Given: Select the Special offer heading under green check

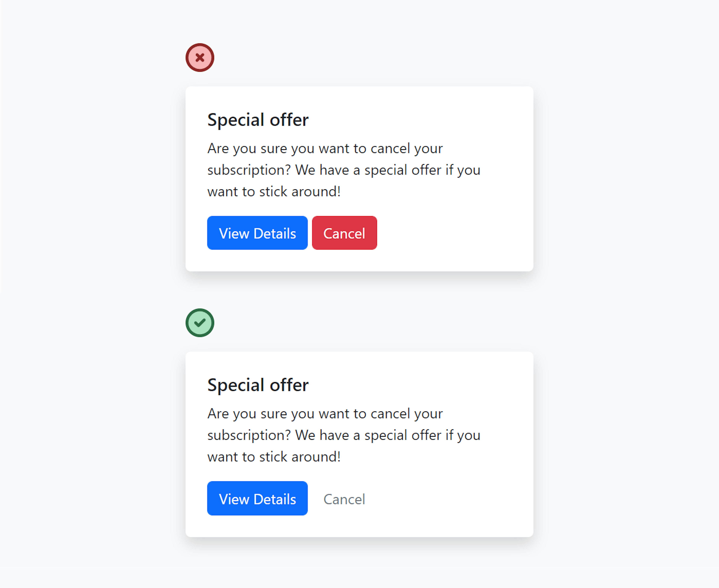Looking at the screenshot, I should click(x=258, y=385).
